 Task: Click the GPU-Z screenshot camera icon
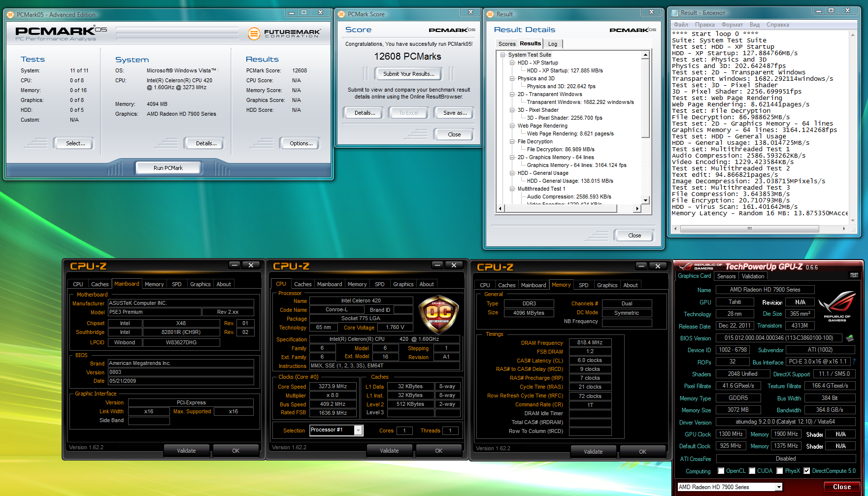pyautogui.click(x=854, y=275)
